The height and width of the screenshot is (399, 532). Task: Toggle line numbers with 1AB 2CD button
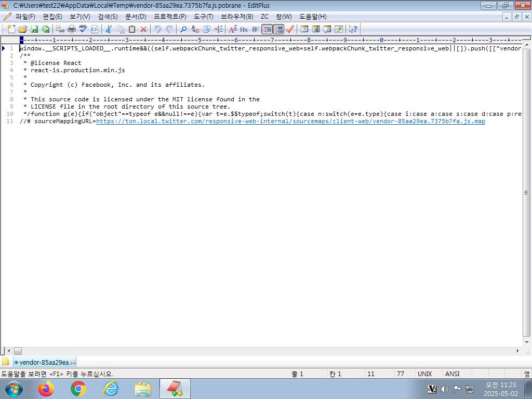[x=278, y=29]
